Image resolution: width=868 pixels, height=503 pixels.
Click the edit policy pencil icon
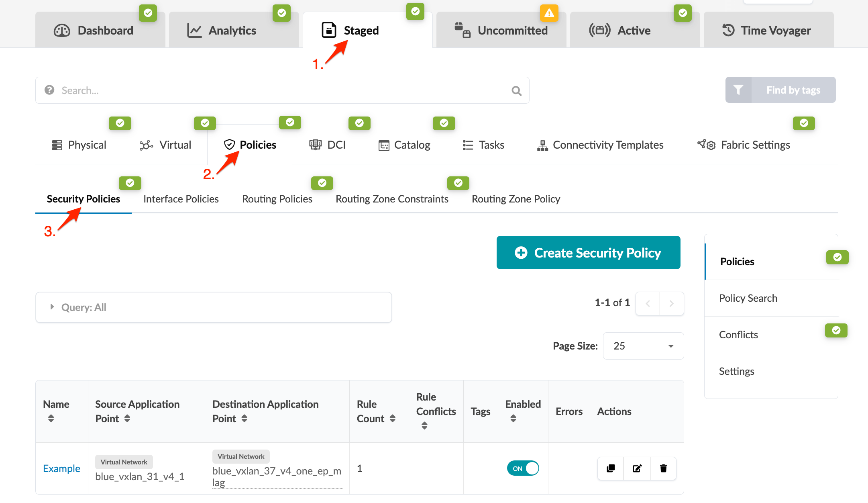point(637,468)
